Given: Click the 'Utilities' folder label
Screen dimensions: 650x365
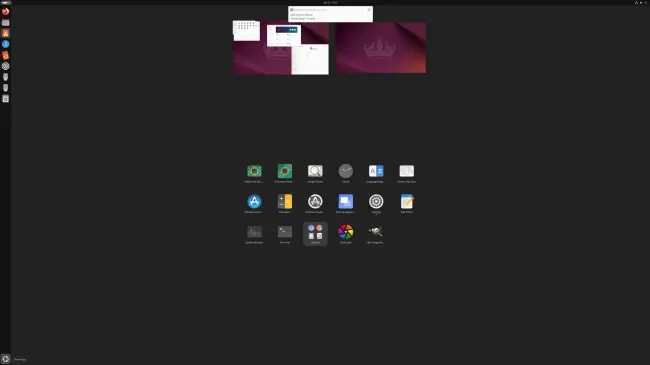Looking at the screenshot, I should pyautogui.click(x=315, y=243).
